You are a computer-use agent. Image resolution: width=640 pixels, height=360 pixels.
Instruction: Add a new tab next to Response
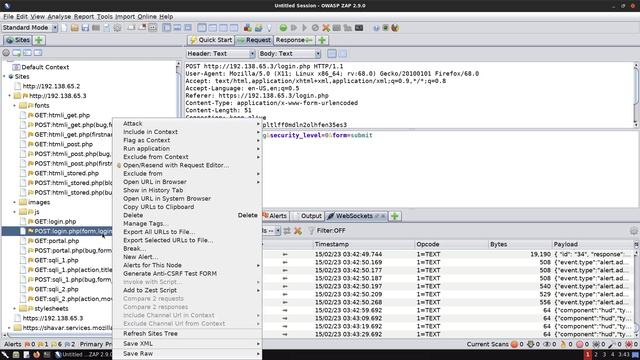(322, 40)
